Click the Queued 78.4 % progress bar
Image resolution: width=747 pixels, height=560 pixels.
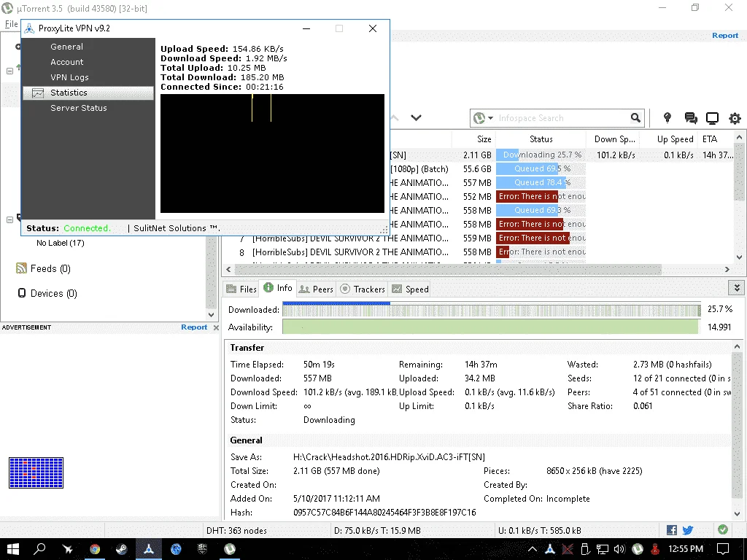[x=541, y=182]
